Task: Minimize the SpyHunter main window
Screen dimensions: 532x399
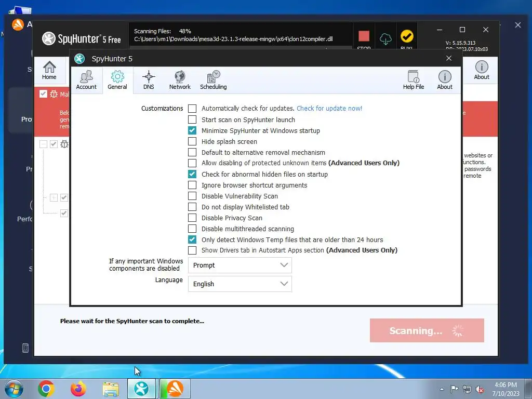Action: 440,30
